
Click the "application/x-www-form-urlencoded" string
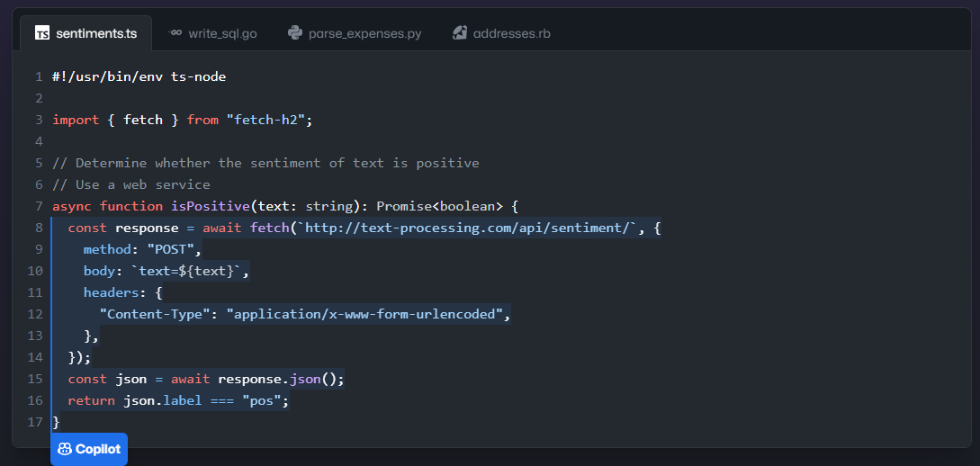point(368,314)
